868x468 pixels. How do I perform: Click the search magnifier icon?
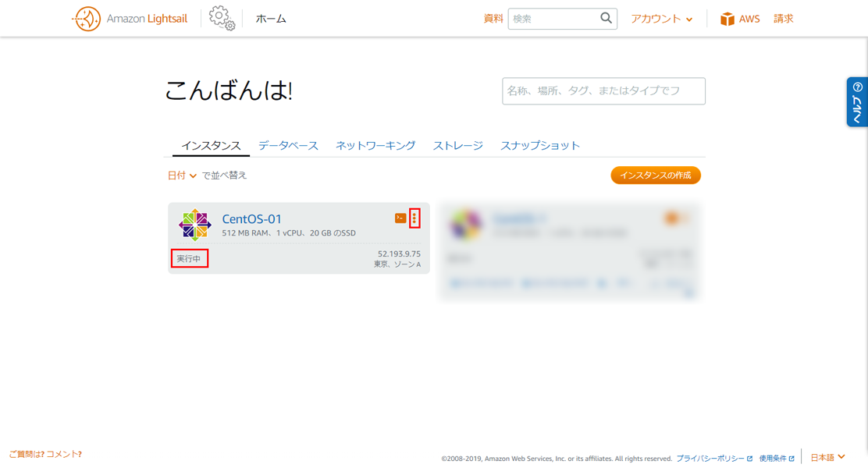pyautogui.click(x=607, y=18)
